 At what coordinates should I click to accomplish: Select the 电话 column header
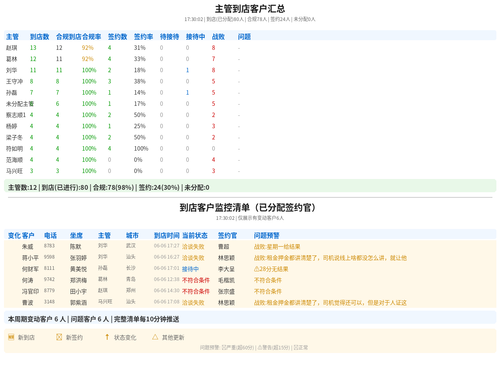pyautogui.click(x=50, y=236)
